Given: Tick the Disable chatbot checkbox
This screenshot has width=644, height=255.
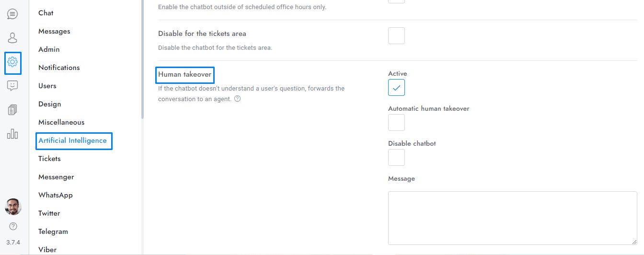Looking at the screenshot, I should coord(396,158).
